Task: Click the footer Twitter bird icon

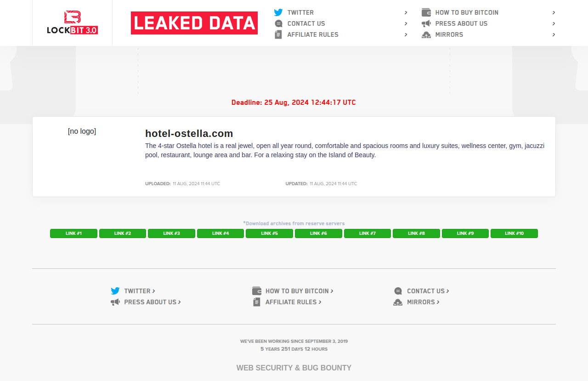Action: [x=115, y=291]
